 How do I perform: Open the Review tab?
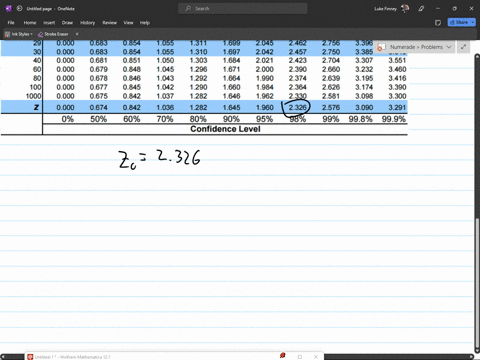109,23
